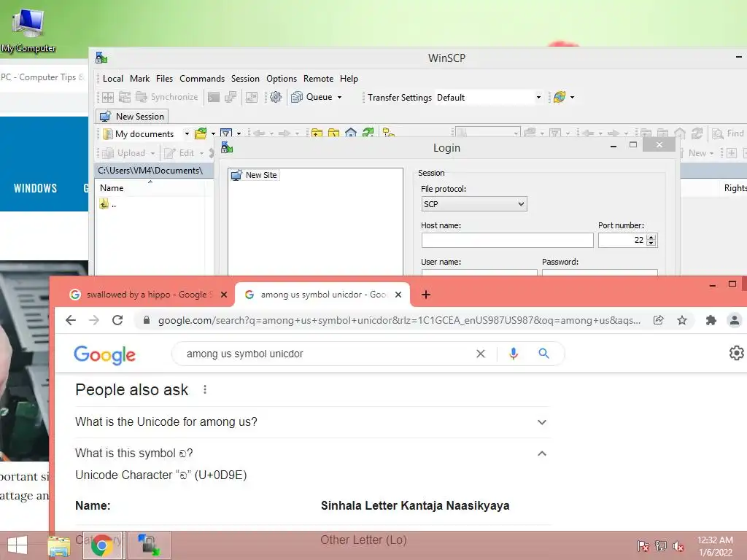747x560 pixels.
Task: Open the Session menu in WinSCP
Action: tap(245, 79)
